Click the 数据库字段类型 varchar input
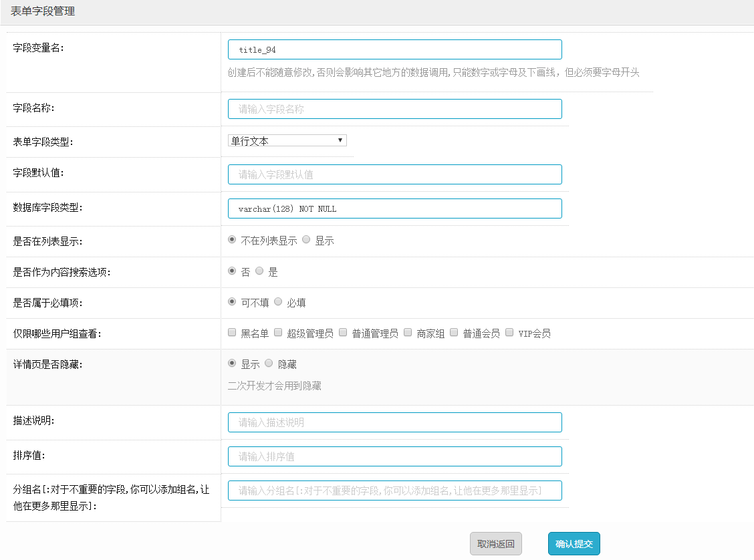Viewport: 754px width, 560px height. tap(394, 208)
